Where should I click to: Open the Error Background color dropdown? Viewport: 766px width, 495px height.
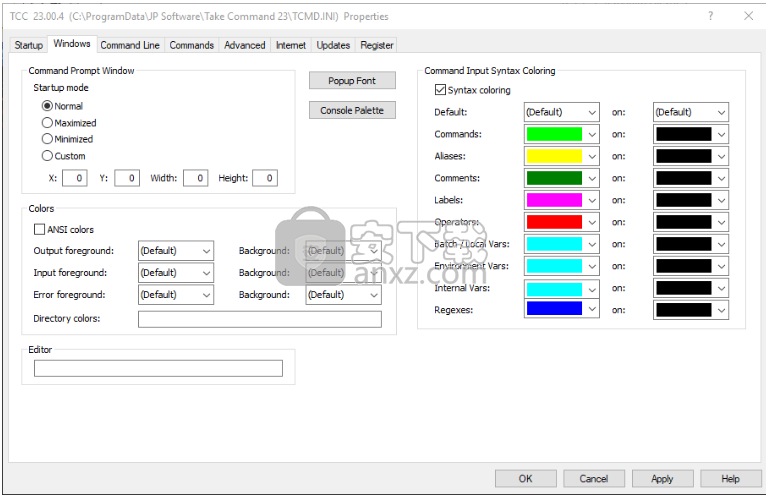coord(343,295)
